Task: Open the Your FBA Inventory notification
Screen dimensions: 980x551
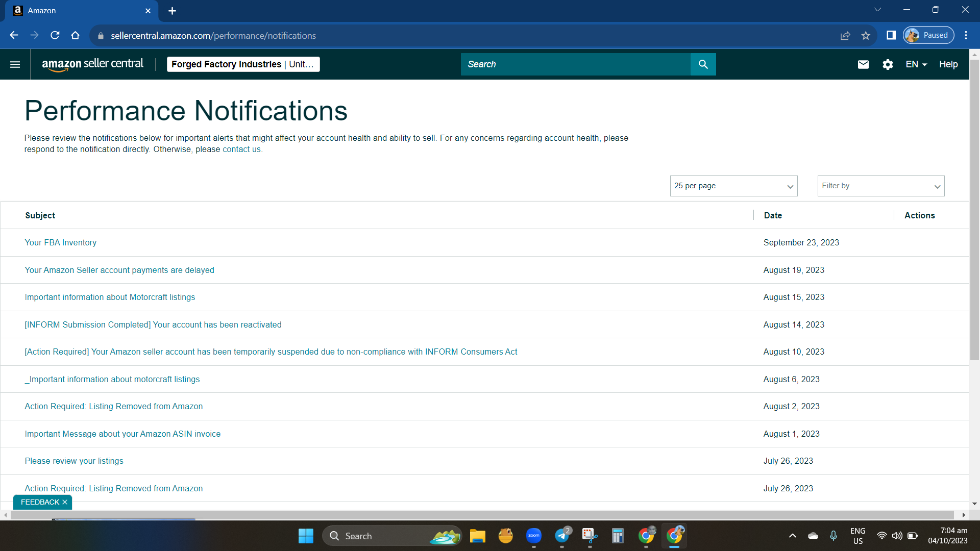Action: pyautogui.click(x=61, y=243)
